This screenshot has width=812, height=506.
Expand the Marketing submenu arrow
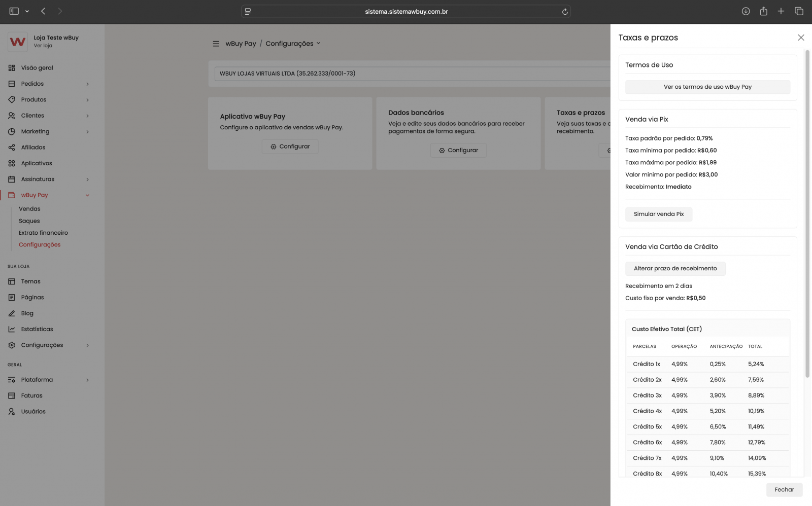coord(87,132)
